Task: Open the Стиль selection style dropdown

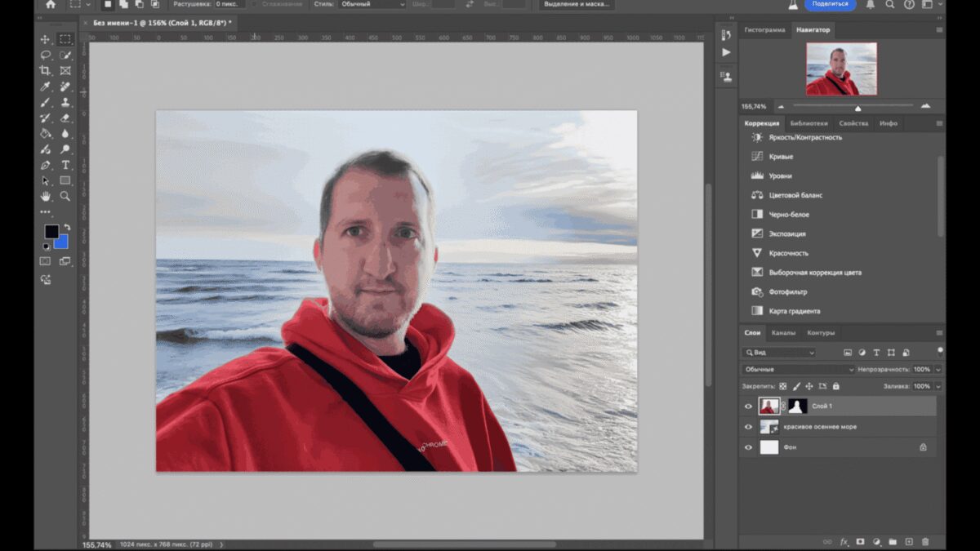Action: pyautogui.click(x=372, y=4)
